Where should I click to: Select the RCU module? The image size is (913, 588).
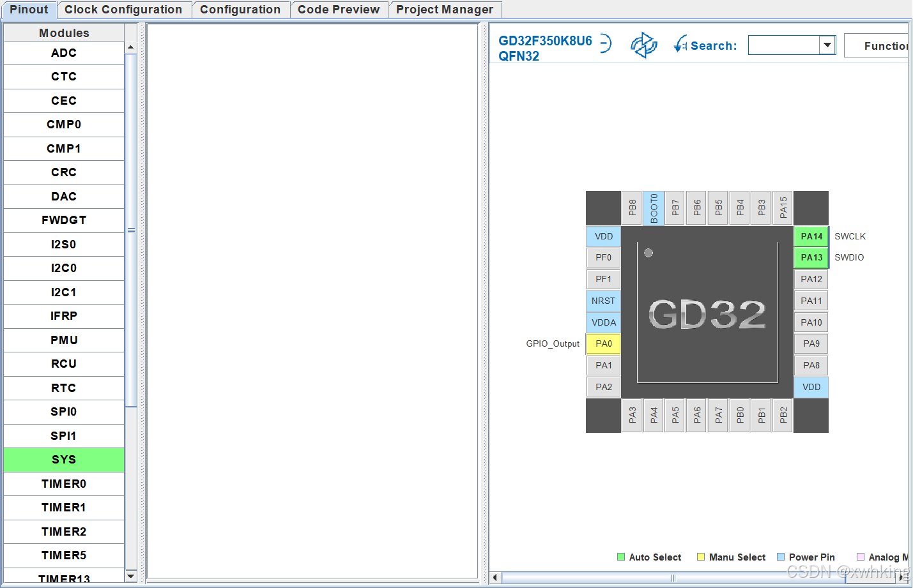[x=64, y=364]
